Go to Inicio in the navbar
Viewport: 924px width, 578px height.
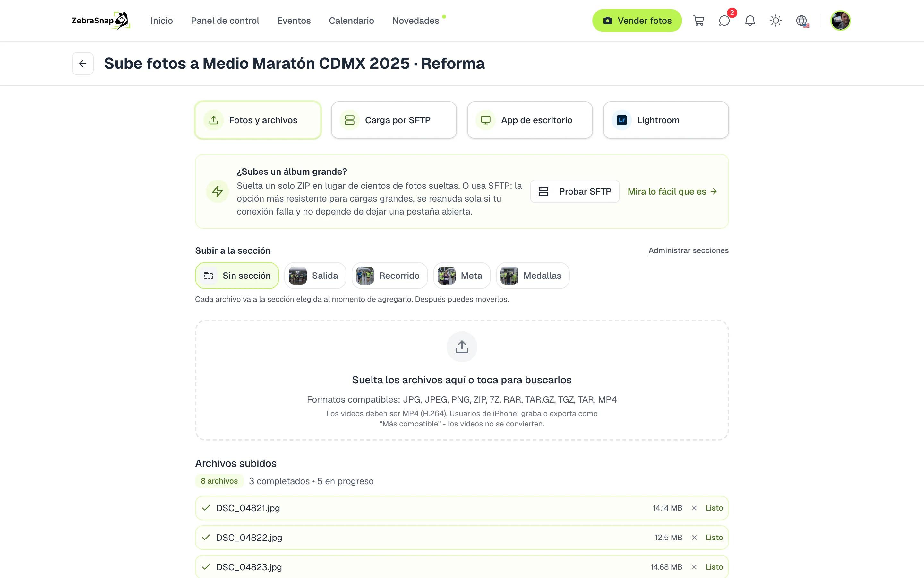click(x=161, y=21)
